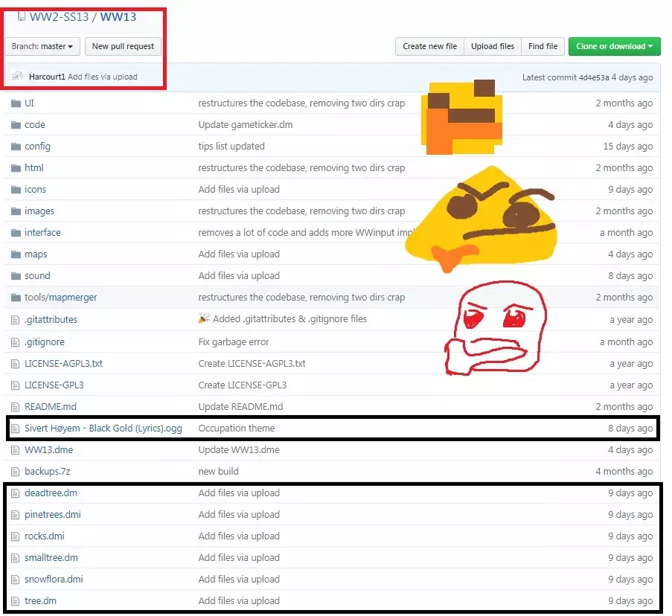Viewport: 672px width, 616px height.
Task: Click the repository book icon
Action: click(21, 16)
